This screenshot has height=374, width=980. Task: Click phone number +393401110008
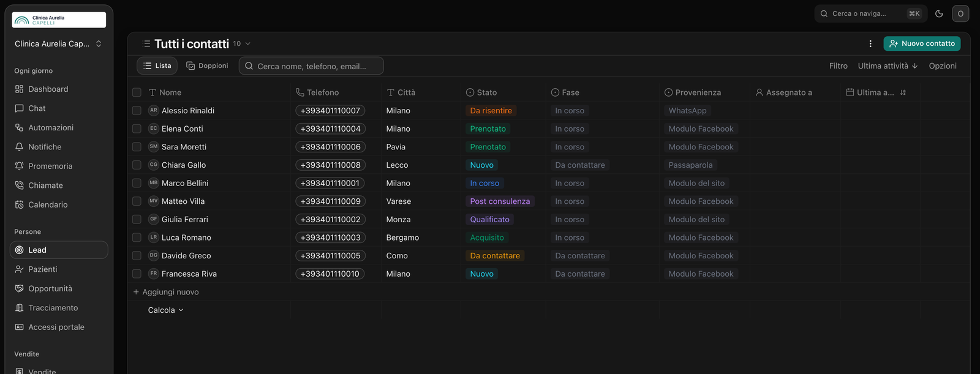330,165
